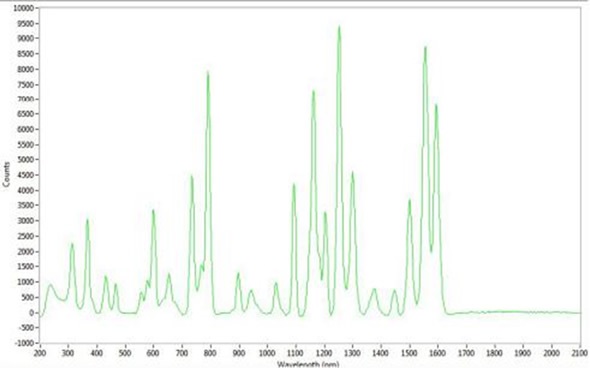Click the peak top near 735 nm

pos(192,176)
